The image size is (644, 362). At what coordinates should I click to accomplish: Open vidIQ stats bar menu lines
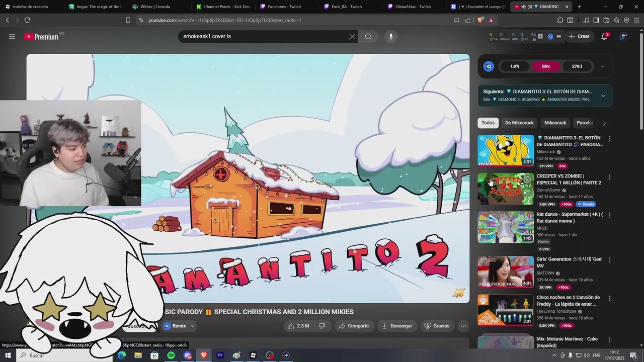[x=558, y=36]
